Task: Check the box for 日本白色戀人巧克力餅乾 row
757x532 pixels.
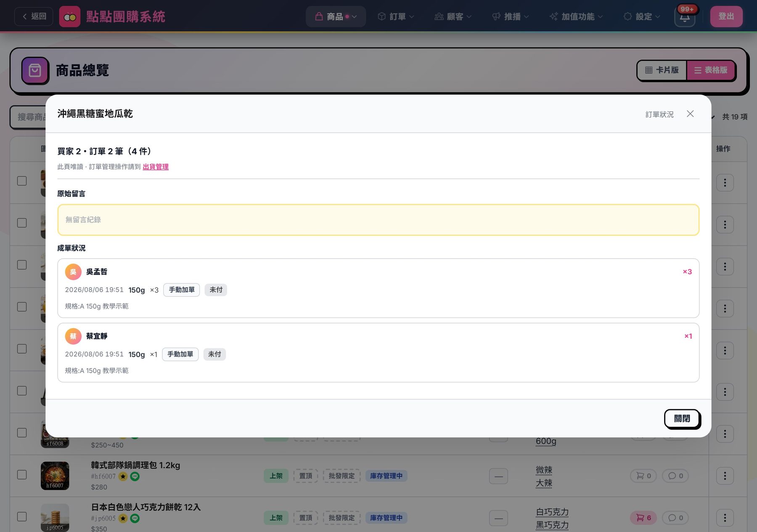Action: coord(22,516)
